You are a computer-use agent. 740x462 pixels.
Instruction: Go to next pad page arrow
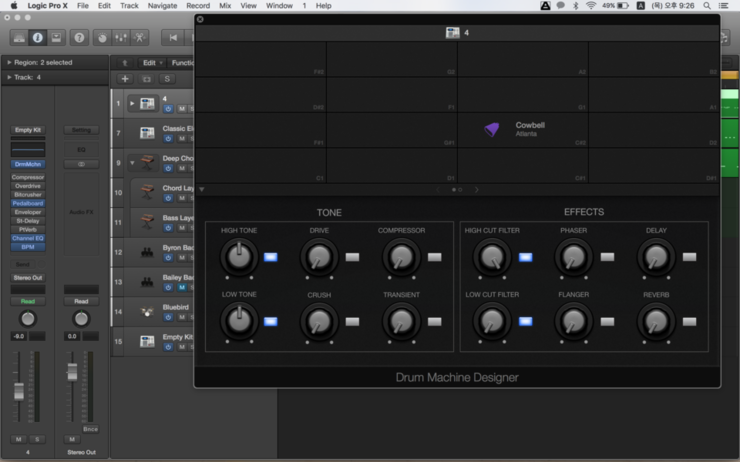(x=476, y=189)
